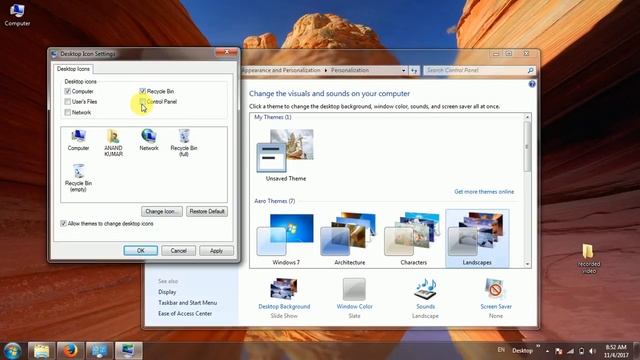Screen dimensions: 640x360
Task: Click the search magnifier in Control Panel
Action: pos(530,70)
